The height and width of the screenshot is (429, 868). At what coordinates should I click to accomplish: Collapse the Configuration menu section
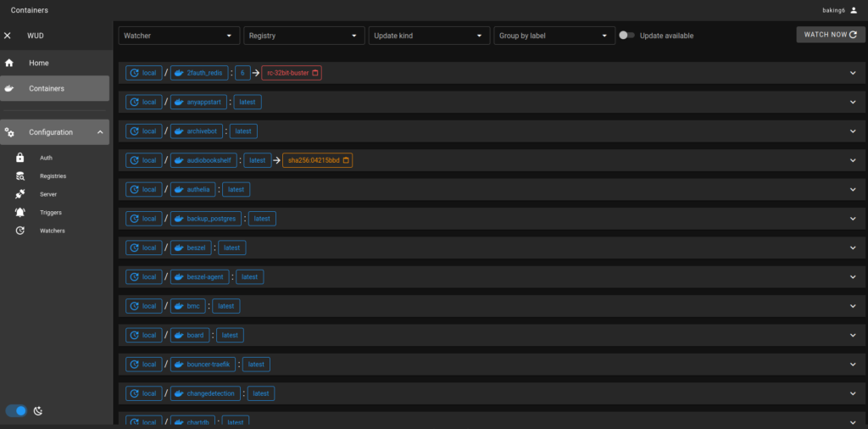coord(100,132)
